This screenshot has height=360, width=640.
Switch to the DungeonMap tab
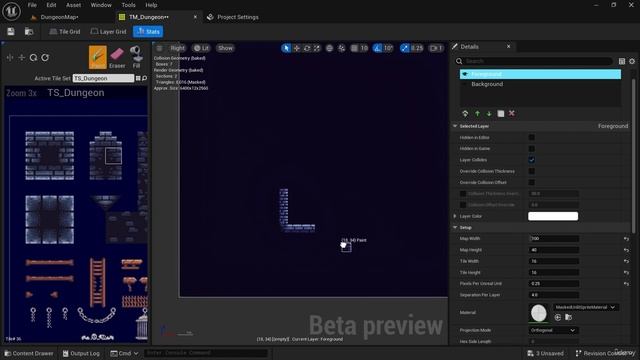point(60,17)
